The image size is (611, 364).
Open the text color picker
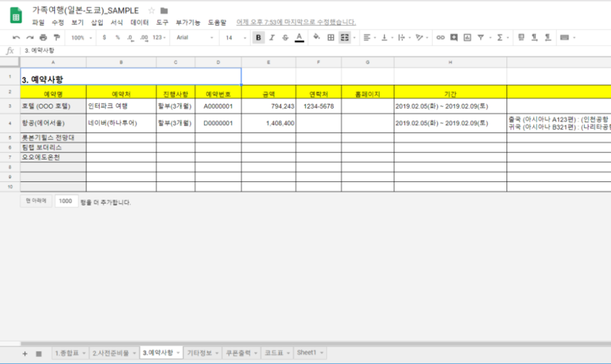299,37
